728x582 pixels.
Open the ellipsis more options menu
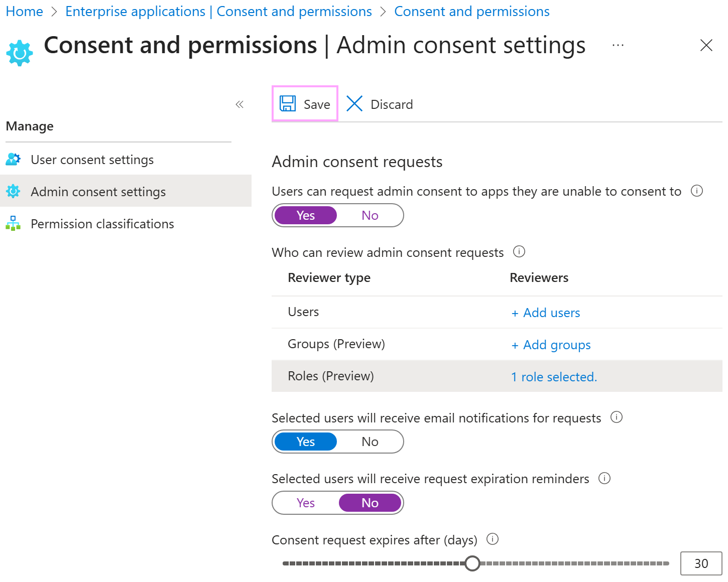click(618, 45)
